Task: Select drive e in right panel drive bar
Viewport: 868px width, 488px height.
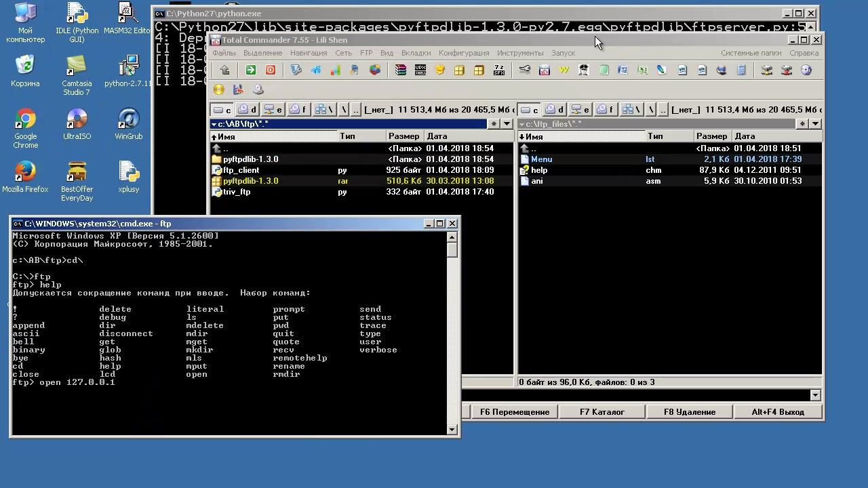Action: point(581,109)
